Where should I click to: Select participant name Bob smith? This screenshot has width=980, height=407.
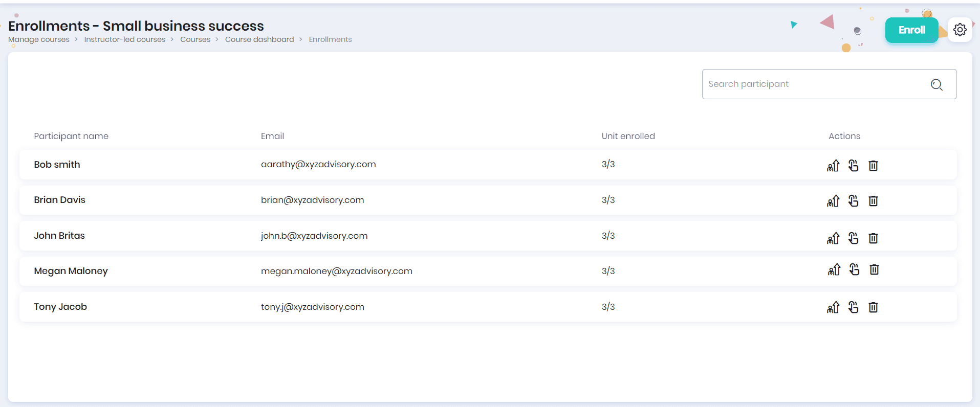point(57,165)
